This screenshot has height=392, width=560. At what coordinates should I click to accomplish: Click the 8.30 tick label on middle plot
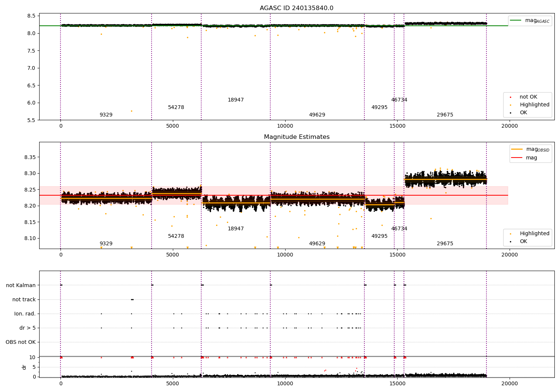coord(30,174)
